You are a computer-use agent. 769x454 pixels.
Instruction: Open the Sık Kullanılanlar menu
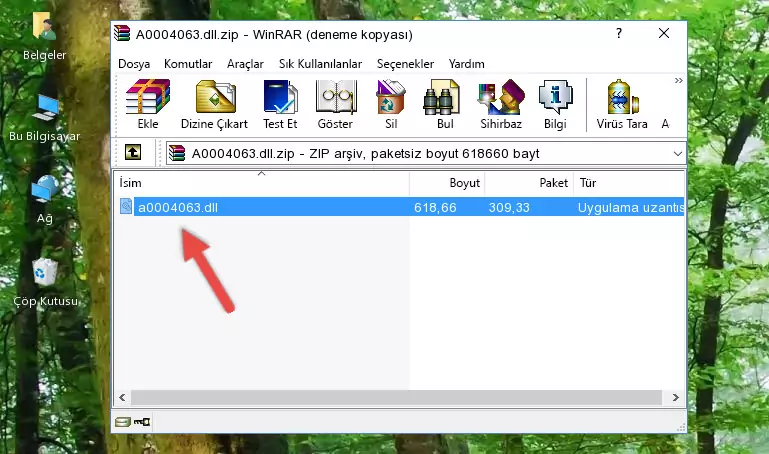(x=320, y=64)
